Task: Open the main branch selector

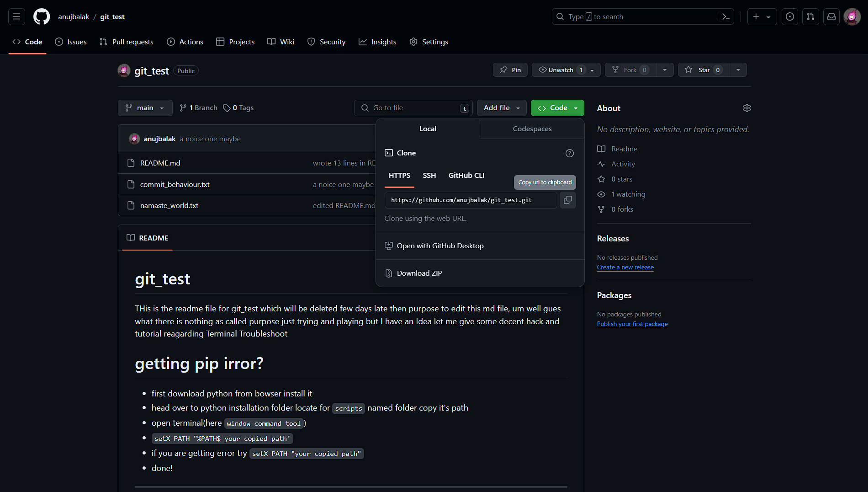Action: [145, 108]
